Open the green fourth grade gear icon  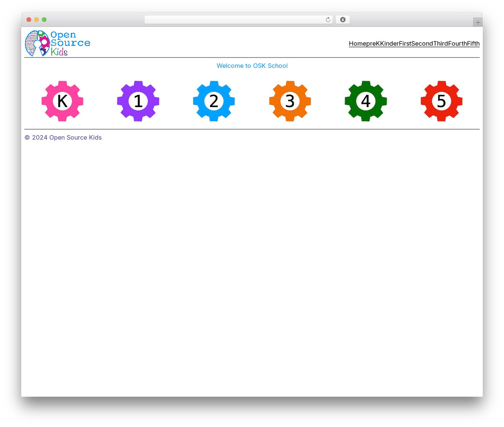tap(366, 101)
